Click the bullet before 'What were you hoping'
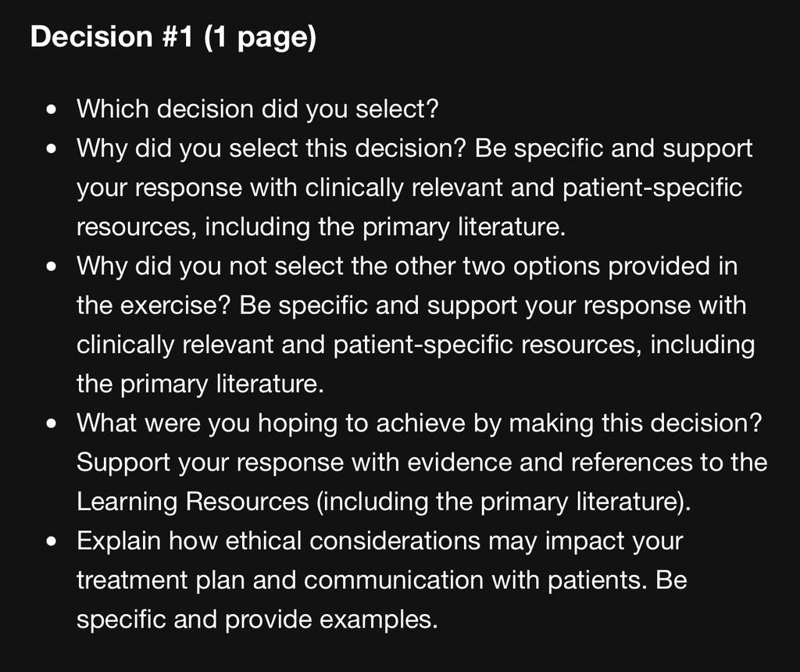This screenshot has width=800, height=672. tap(51, 424)
